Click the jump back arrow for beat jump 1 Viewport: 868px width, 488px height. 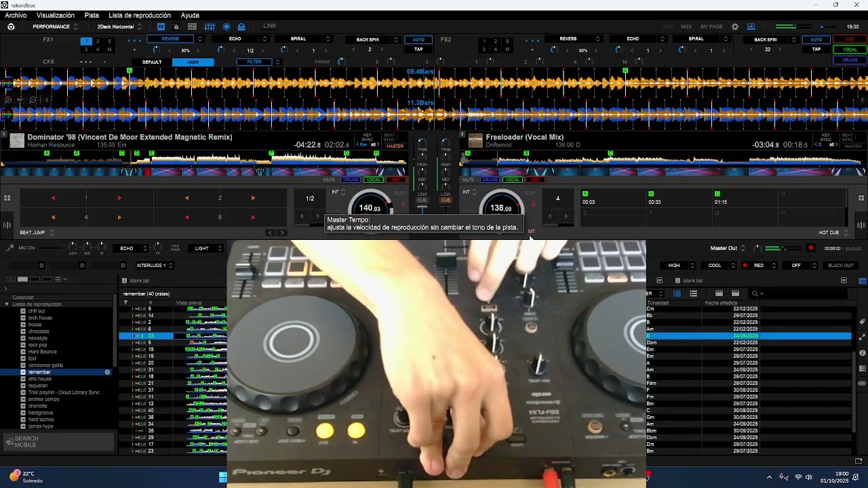tap(53, 198)
